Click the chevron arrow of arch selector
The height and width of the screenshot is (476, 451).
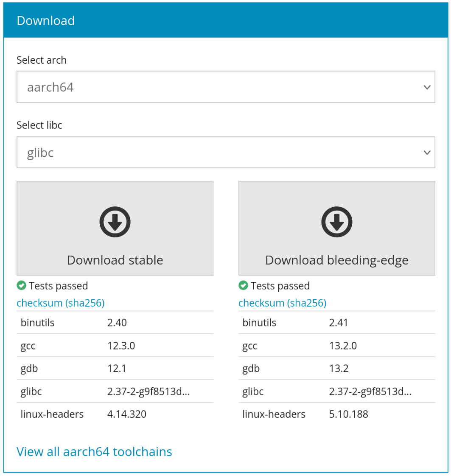[x=427, y=87]
